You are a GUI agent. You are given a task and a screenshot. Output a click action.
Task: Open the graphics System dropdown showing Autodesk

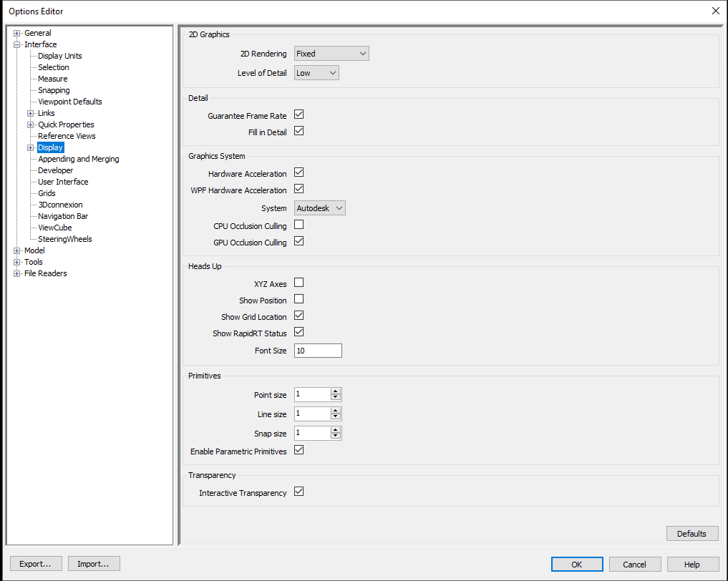319,207
